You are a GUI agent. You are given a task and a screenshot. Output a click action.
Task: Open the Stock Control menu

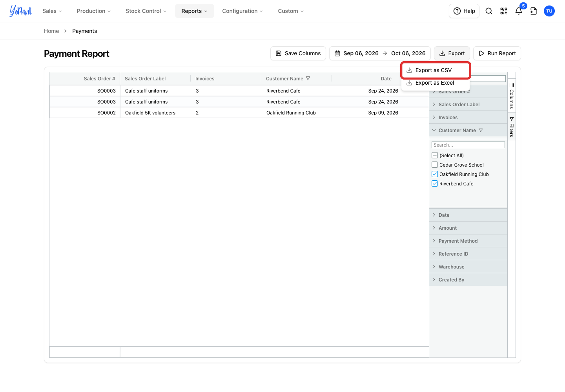tap(146, 11)
